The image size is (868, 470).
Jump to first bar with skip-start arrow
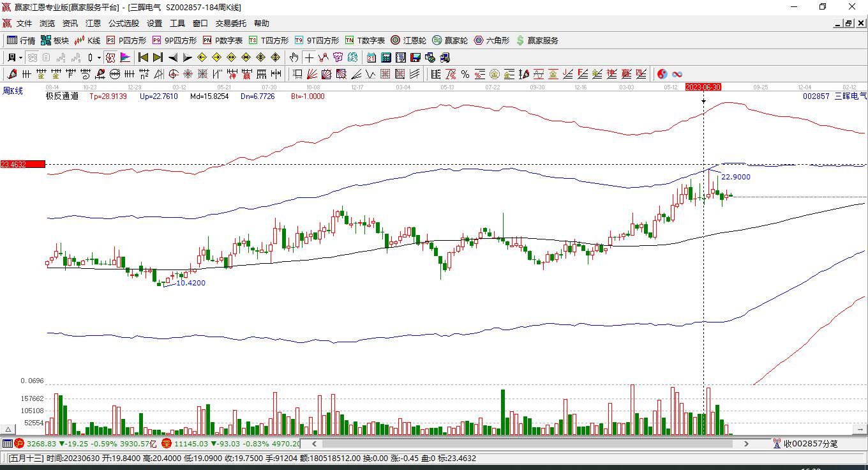143,57
